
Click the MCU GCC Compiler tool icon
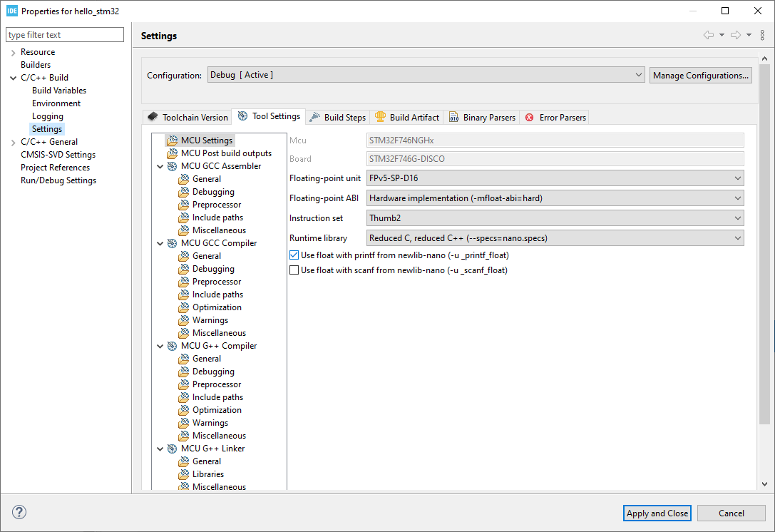172,243
